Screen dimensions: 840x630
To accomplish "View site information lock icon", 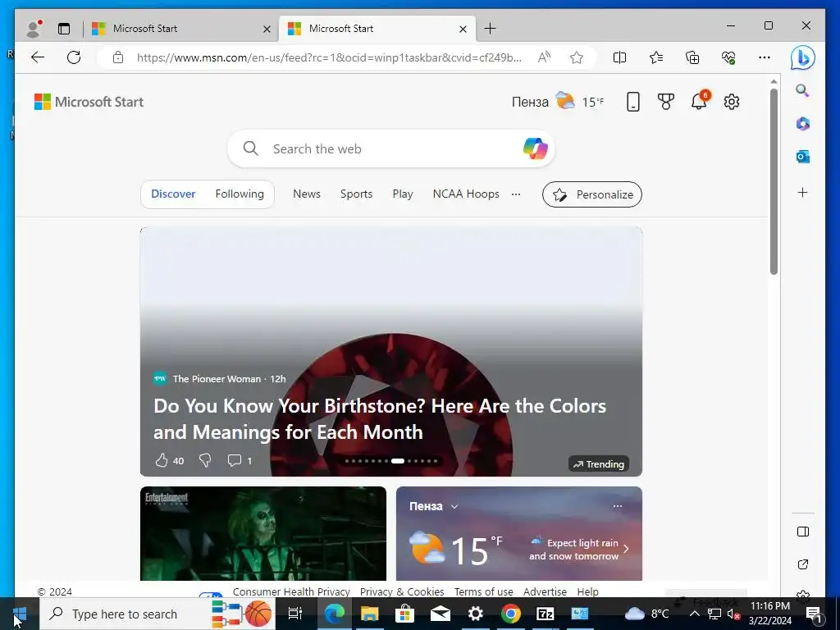I will click(x=118, y=57).
